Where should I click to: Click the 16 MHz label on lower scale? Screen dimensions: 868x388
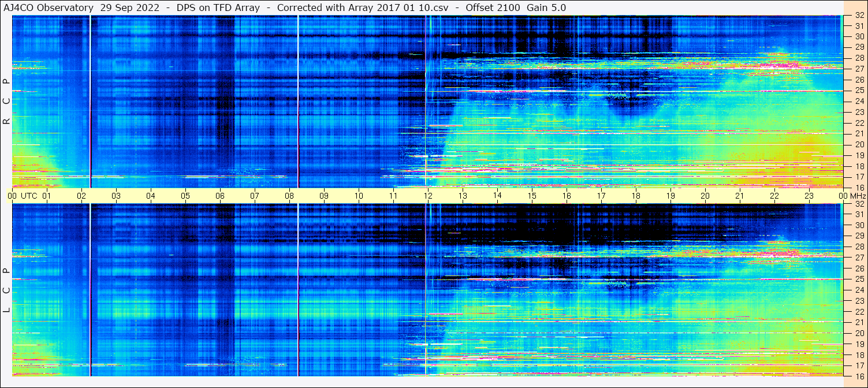[859, 376]
